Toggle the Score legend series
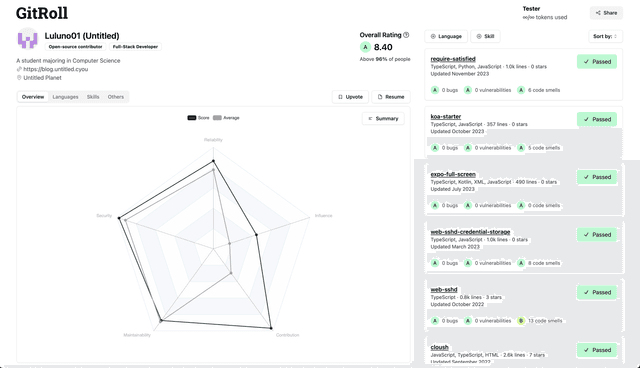 (x=198, y=118)
